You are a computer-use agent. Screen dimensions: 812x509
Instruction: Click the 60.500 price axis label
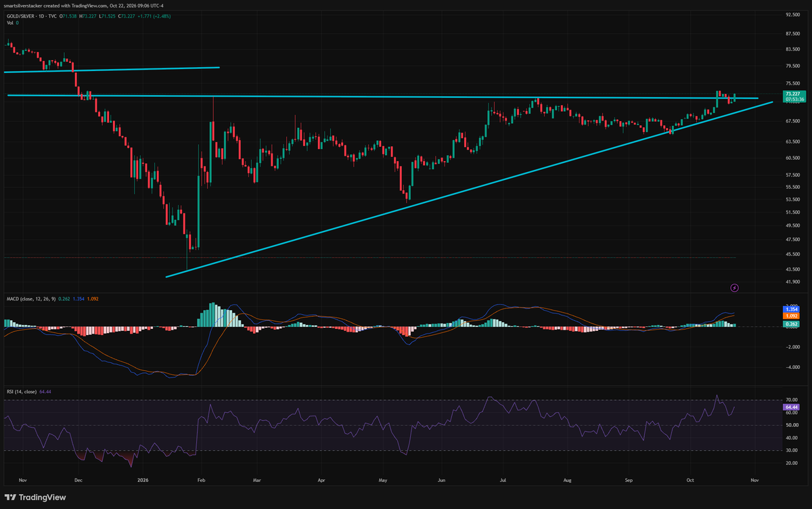point(792,158)
